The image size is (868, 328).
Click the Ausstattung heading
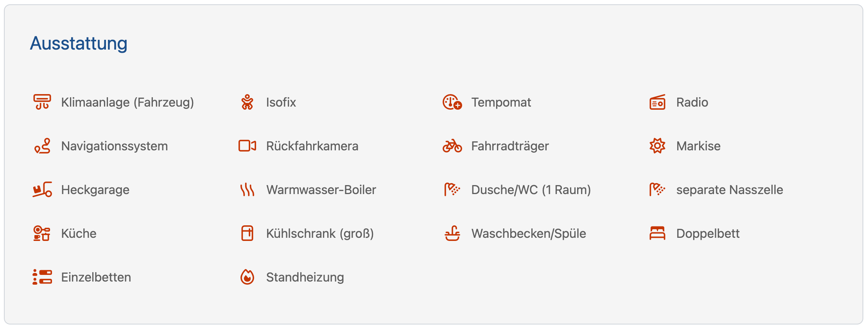tap(79, 43)
